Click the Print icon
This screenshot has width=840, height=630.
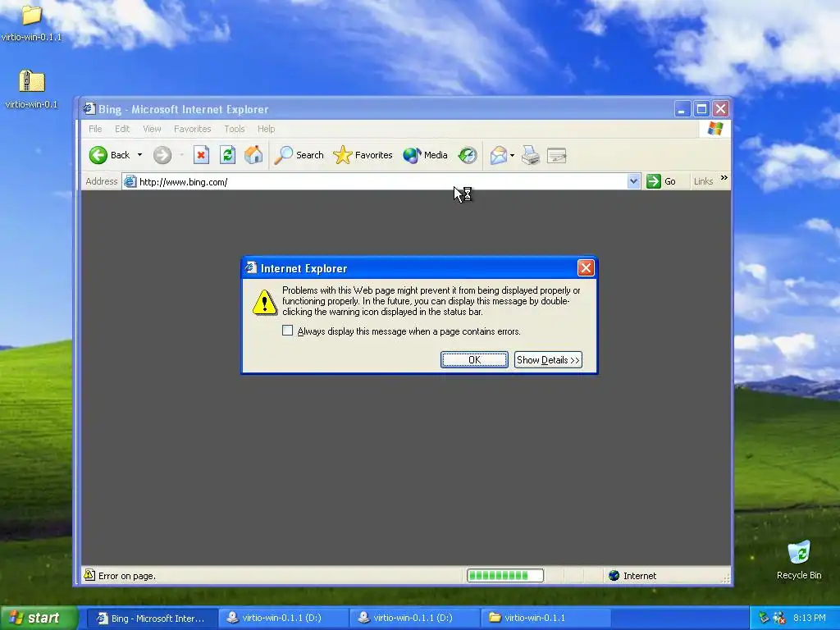pos(531,155)
